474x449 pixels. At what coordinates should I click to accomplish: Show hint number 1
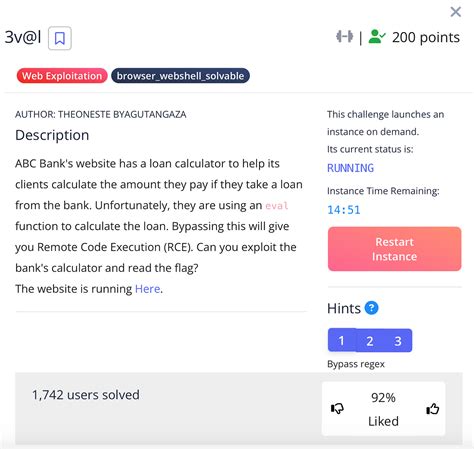[341, 340]
